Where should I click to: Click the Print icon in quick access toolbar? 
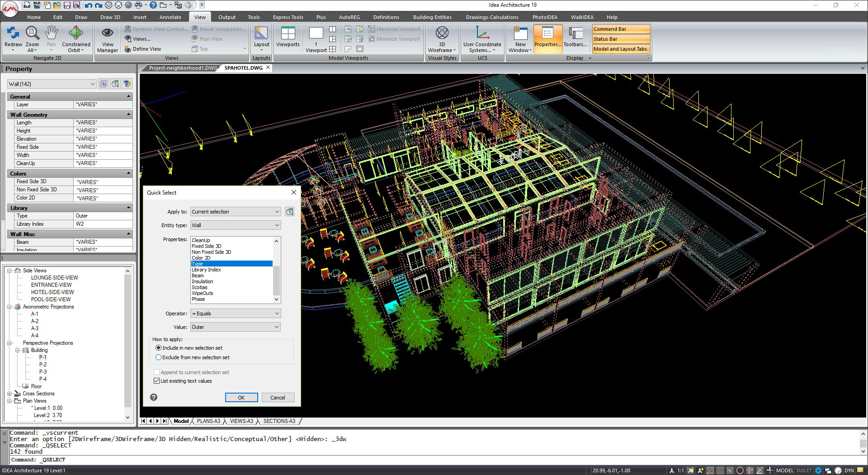(x=138, y=5)
